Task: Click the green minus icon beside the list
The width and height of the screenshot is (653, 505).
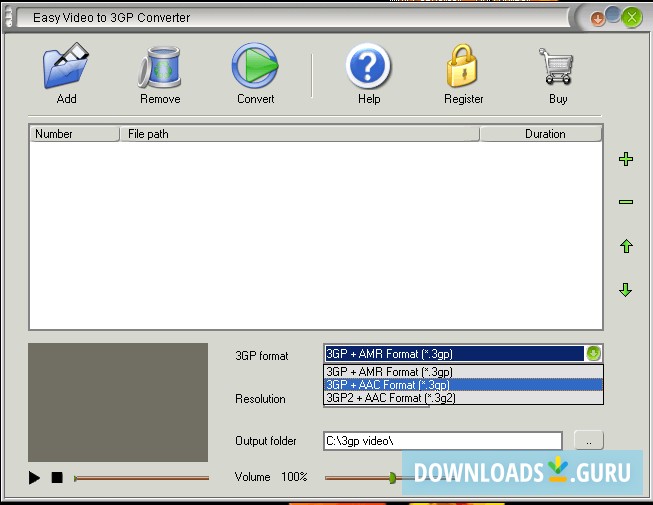Action: (x=626, y=202)
